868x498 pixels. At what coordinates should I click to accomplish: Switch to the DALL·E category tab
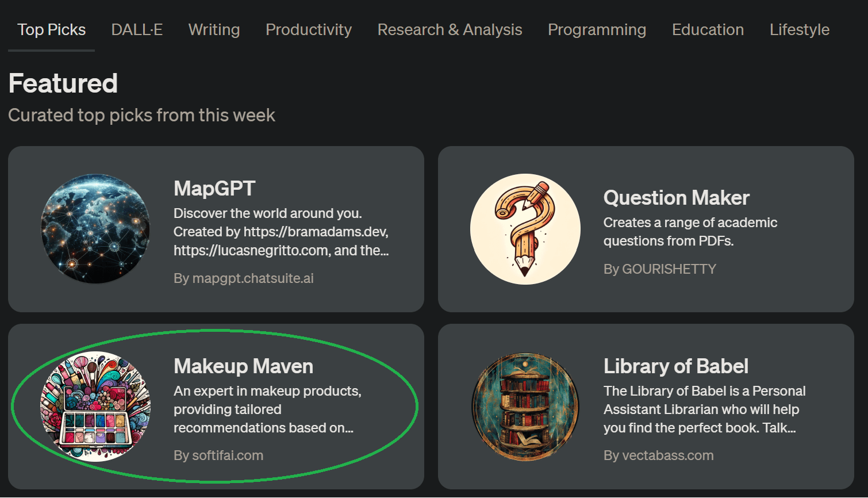[x=137, y=29]
